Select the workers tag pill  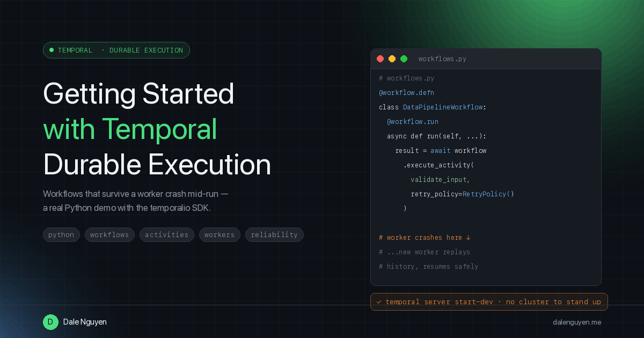click(x=219, y=235)
